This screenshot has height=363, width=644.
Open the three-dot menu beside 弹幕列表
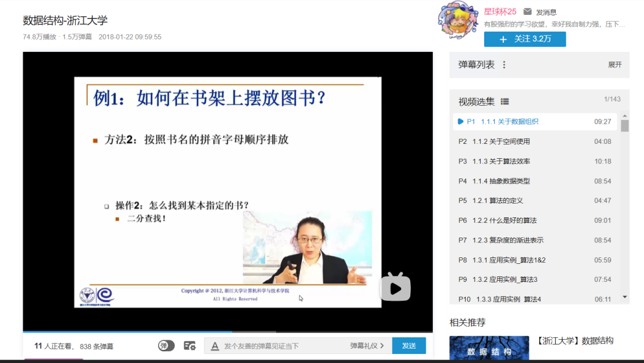pos(504,64)
